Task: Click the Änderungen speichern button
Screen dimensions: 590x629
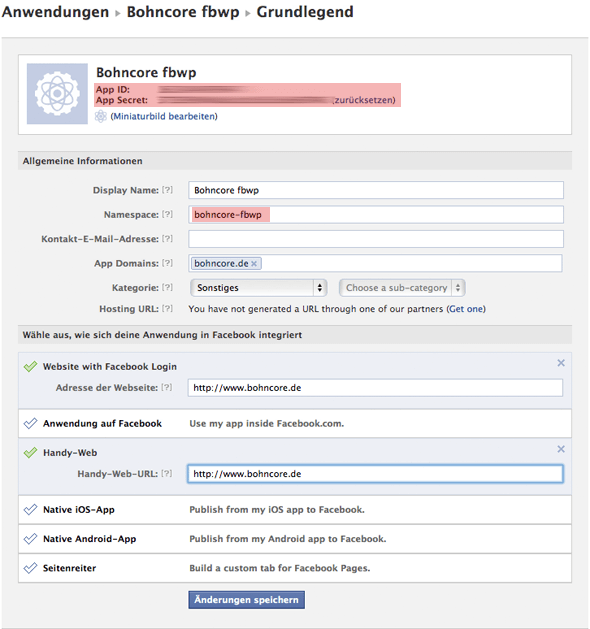Action: pos(246,600)
